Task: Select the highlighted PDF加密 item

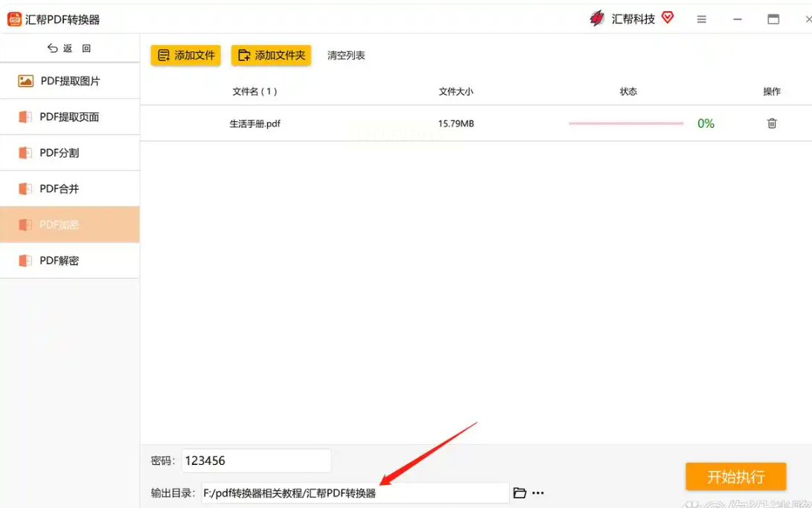Action: (70, 225)
